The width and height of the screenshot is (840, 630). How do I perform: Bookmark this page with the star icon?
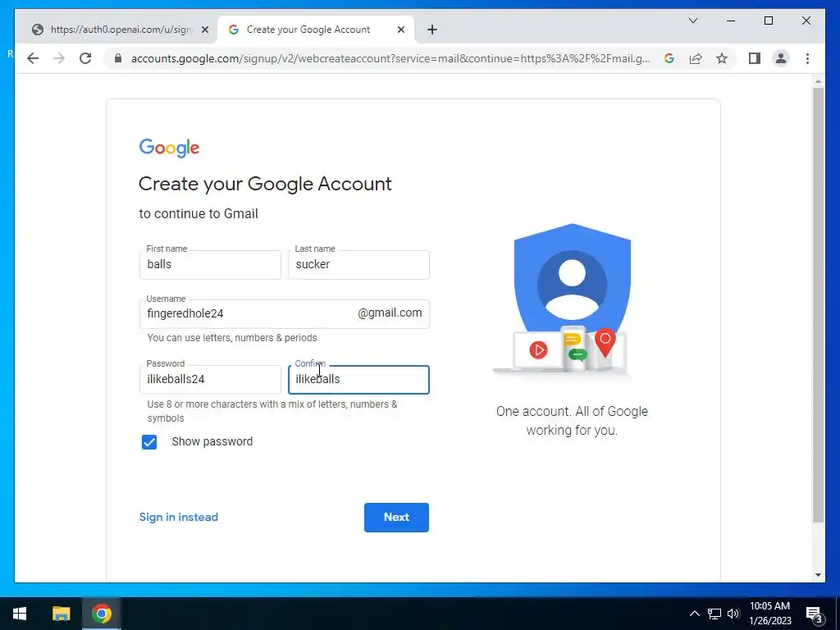pyautogui.click(x=722, y=58)
